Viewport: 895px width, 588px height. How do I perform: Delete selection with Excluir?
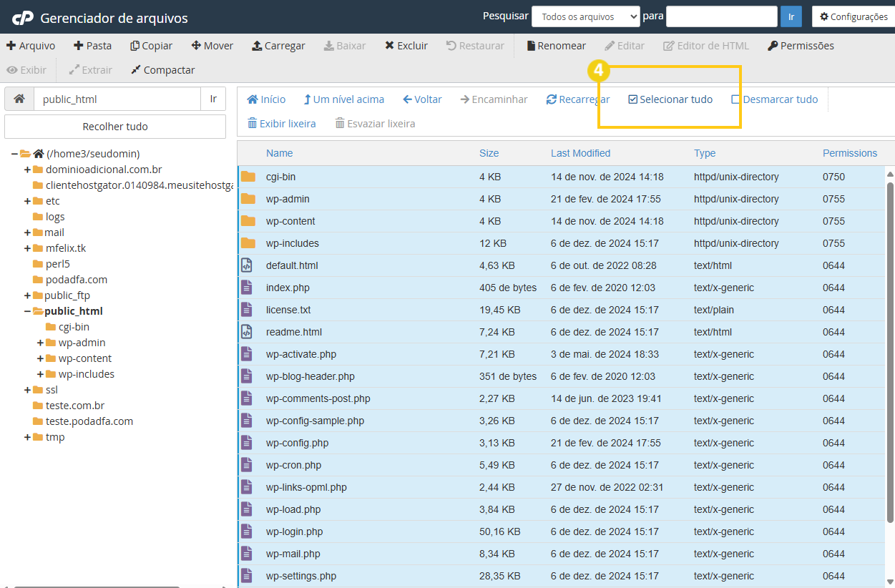click(x=406, y=46)
